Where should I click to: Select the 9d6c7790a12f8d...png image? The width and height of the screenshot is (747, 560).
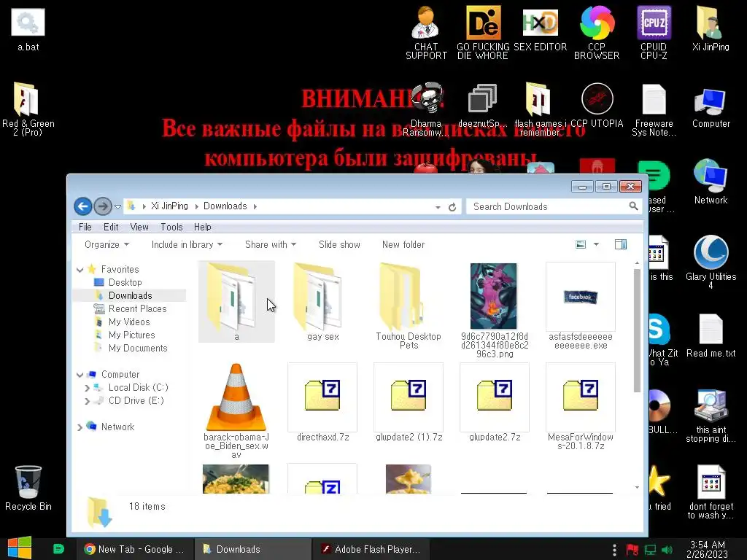[x=494, y=310]
